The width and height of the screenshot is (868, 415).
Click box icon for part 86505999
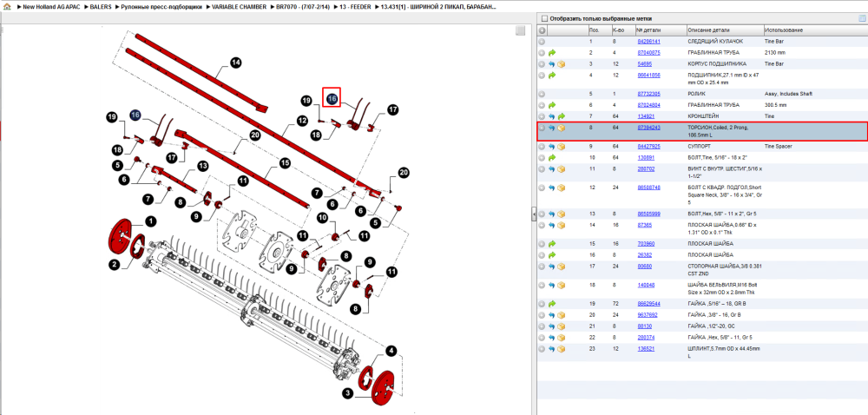click(561, 214)
